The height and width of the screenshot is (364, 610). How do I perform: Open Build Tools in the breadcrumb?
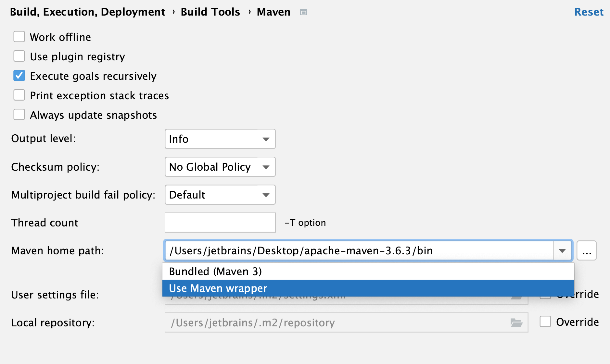coord(210,12)
